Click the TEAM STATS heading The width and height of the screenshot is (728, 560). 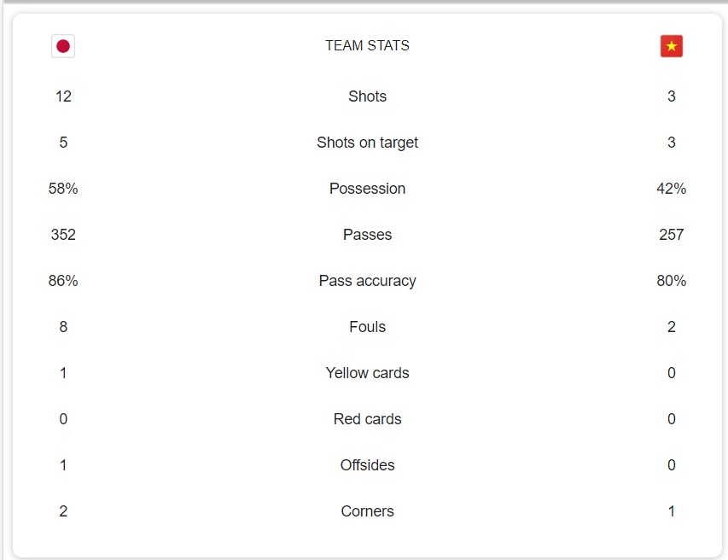coord(367,46)
